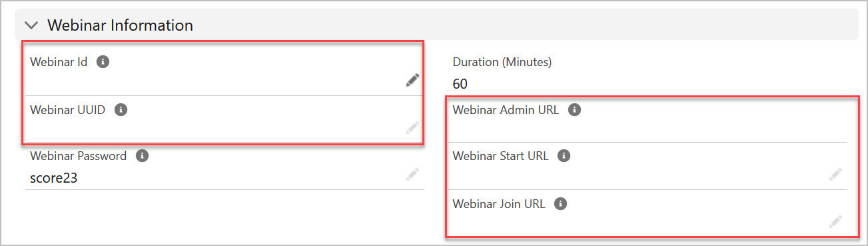The height and width of the screenshot is (246, 868).
Task: Show the Webinar Admin URL info icon
Action: click(x=574, y=110)
